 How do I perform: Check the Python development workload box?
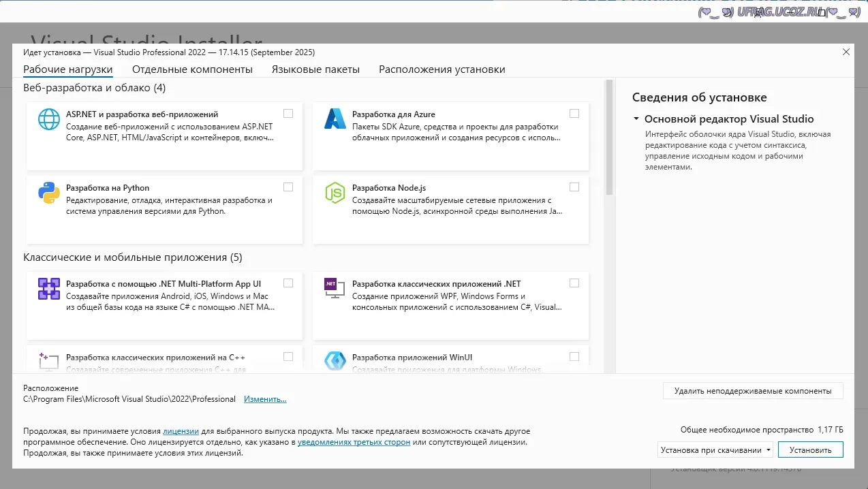(288, 187)
